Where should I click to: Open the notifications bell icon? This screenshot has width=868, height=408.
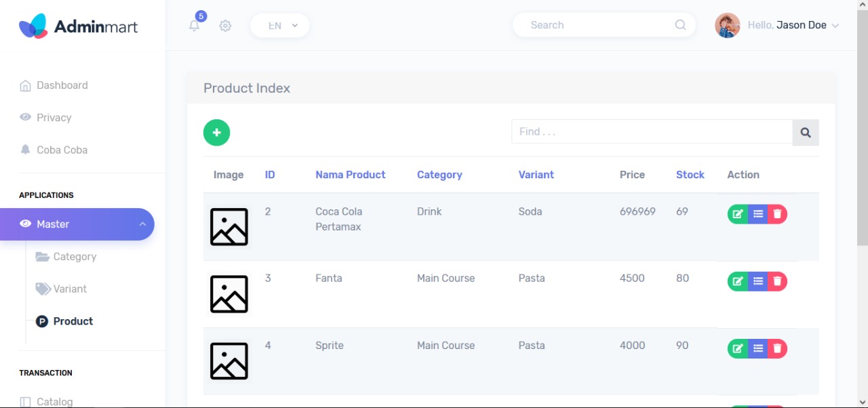click(195, 26)
